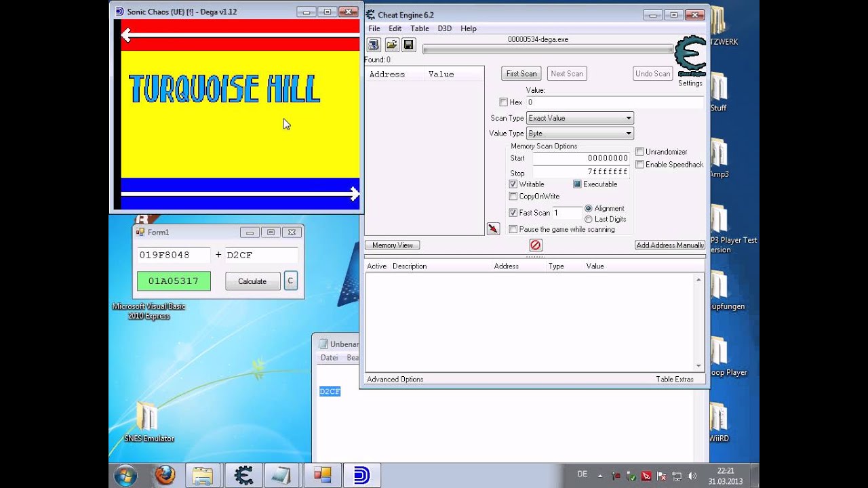The height and width of the screenshot is (488, 868).
Task: Click Add Address Manually
Action: [x=670, y=245]
